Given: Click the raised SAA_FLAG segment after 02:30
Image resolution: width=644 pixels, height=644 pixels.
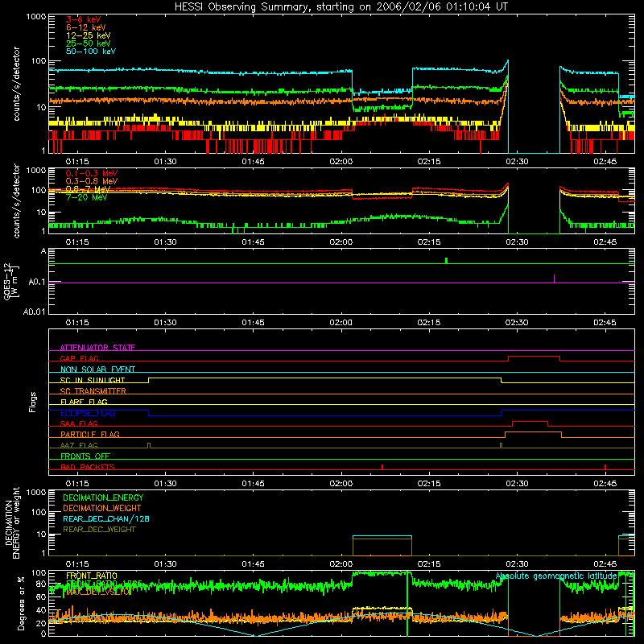Looking at the screenshot, I should pyautogui.click(x=530, y=421).
